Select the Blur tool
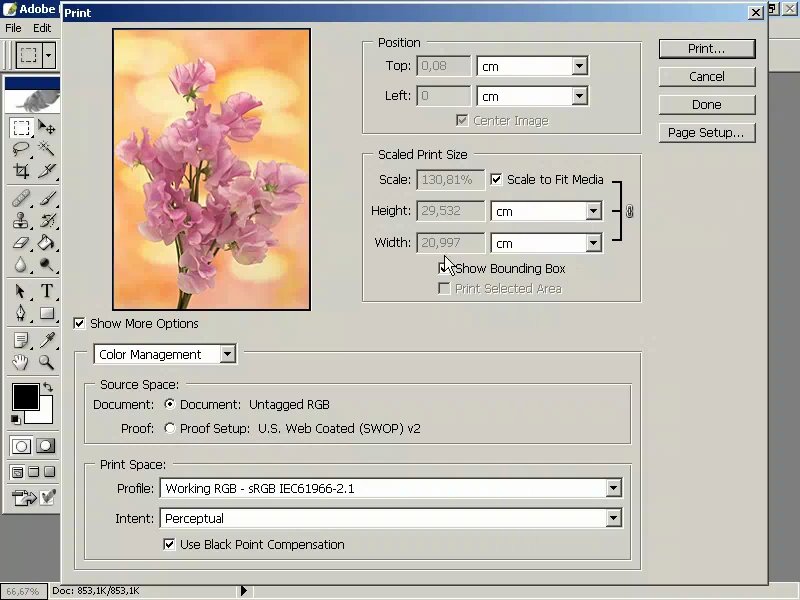This screenshot has width=800, height=600. pos(21,264)
